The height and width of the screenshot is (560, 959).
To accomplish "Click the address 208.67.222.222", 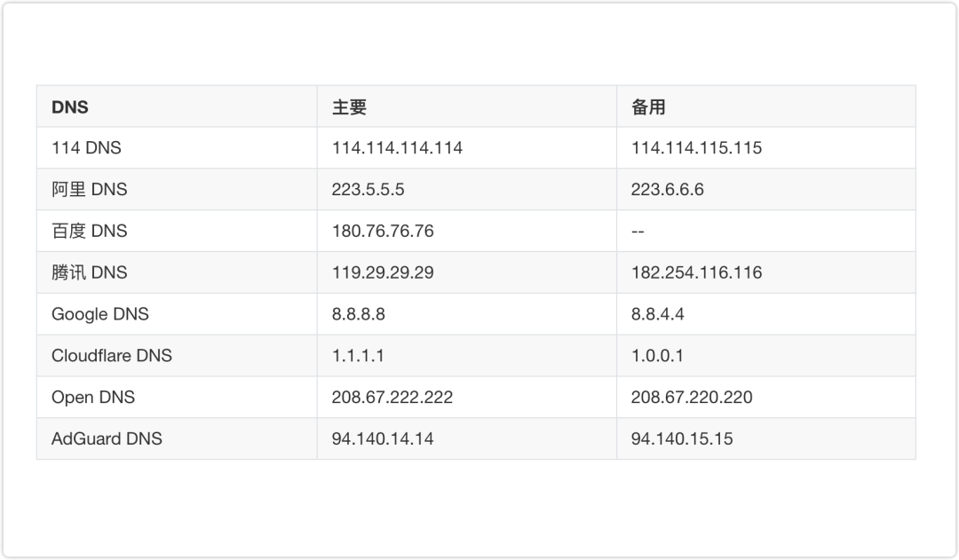I will point(392,398).
